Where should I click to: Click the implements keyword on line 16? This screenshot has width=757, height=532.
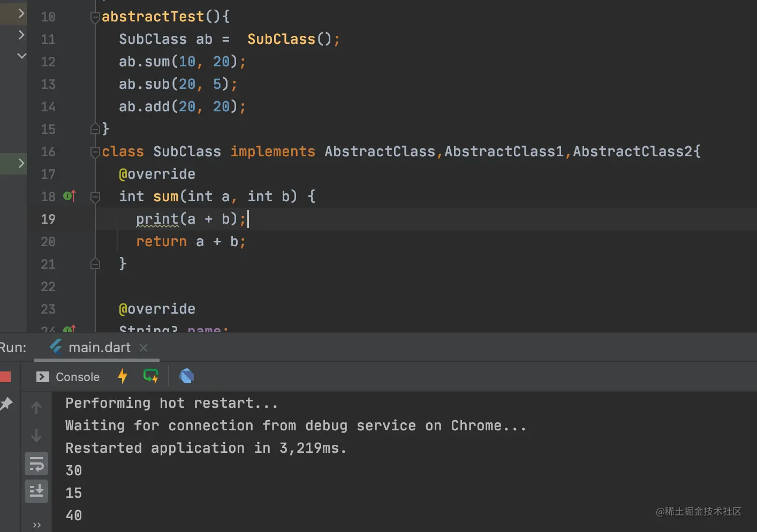[273, 151]
